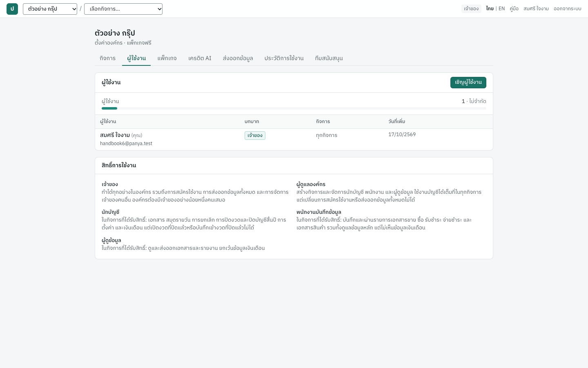Switch language to EN

[x=501, y=9]
